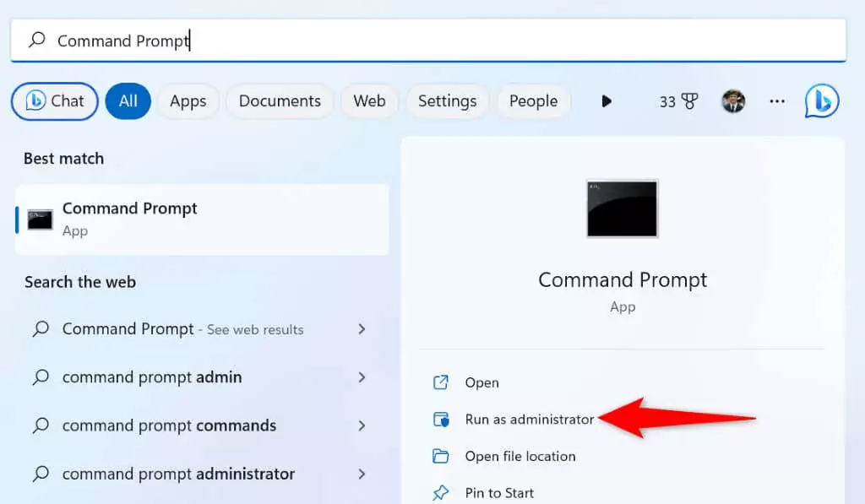
Task: Click the Command Prompt app icon preview
Action: [x=622, y=209]
